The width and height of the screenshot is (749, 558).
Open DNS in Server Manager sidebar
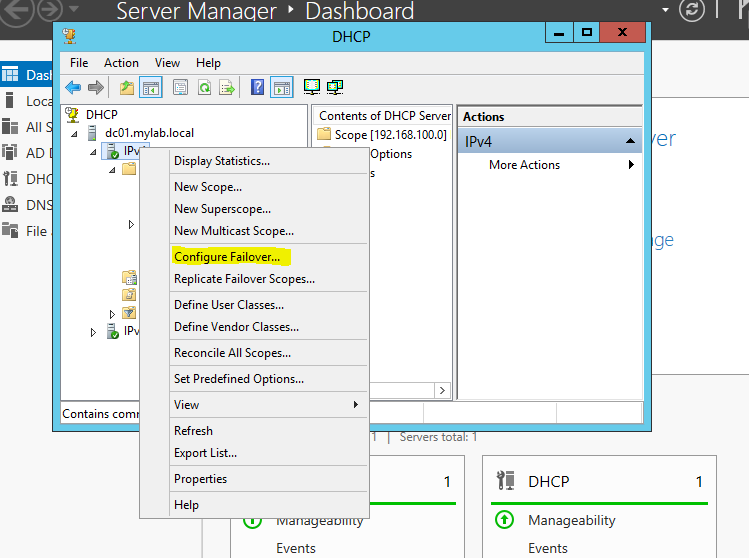point(26,205)
